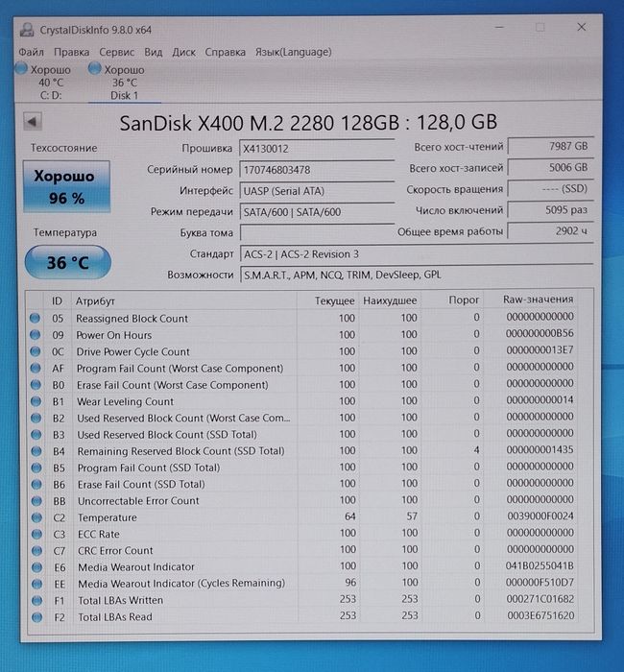Click the host reads value 7987 GB
The height and width of the screenshot is (672, 624).
click(550, 146)
